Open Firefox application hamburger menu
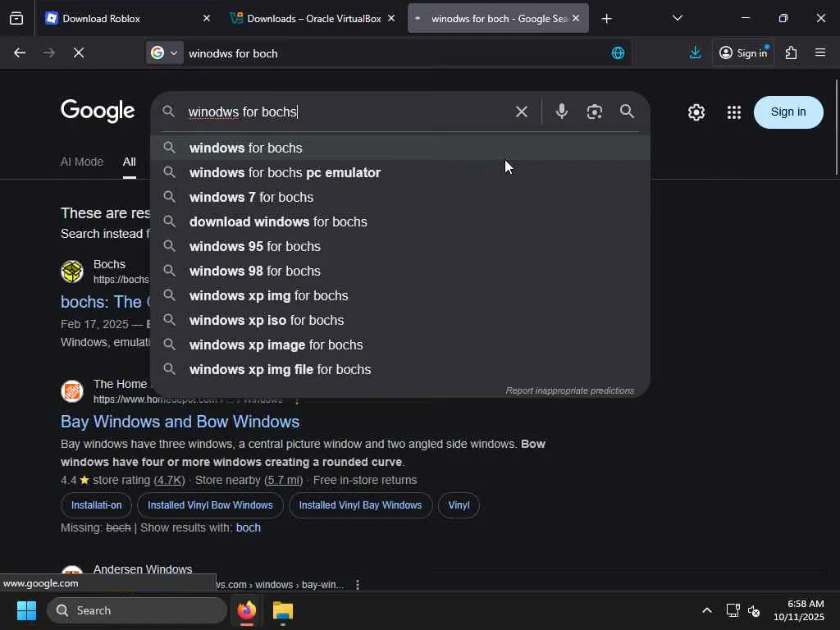 (820, 52)
